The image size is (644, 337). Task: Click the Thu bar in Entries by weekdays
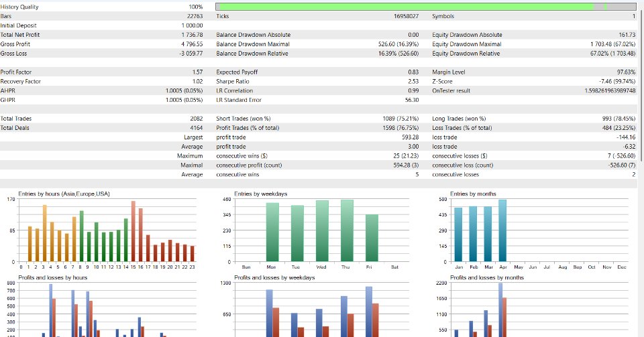(x=347, y=231)
